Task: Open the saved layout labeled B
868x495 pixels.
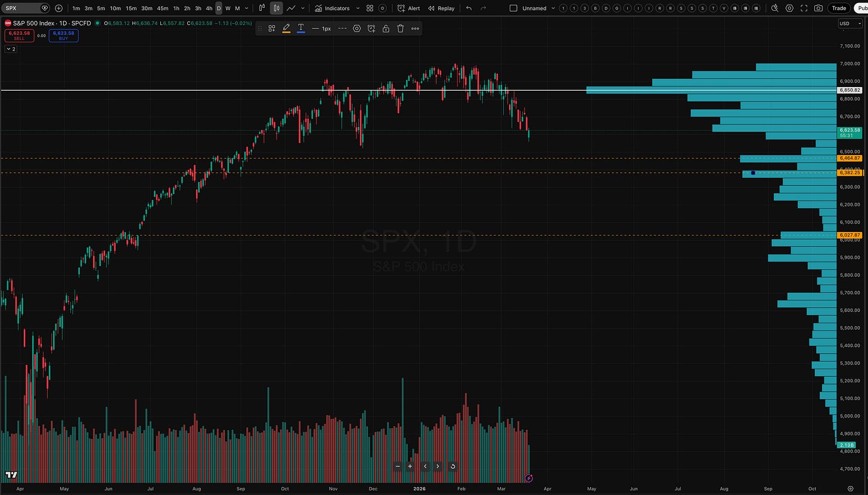Action: 595,8
